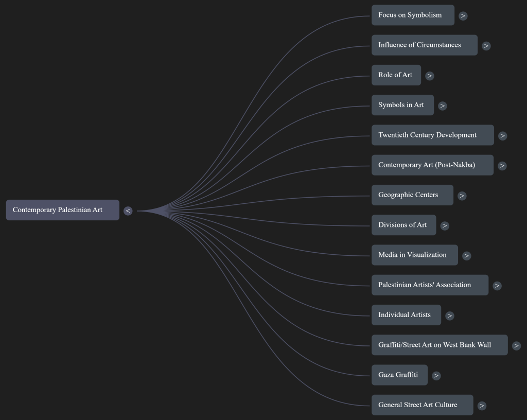Select the Contemporary Palestinian Art node box
The width and height of the screenshot is (527, 420).
click(x=62, y=210)
